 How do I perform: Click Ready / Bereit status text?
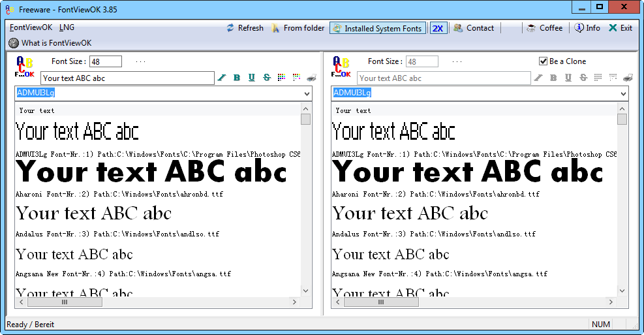point(31,325)
